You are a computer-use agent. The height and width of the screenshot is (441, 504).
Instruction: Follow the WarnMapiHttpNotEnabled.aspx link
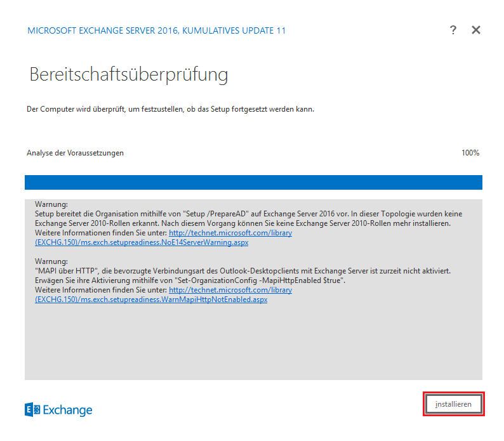coord(151,299)
